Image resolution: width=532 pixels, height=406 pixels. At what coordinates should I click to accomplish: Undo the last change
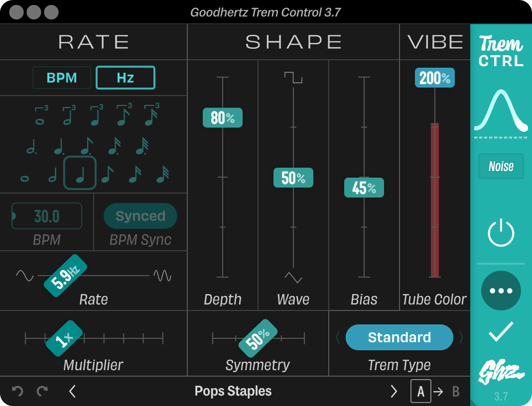tap(17, 391)
